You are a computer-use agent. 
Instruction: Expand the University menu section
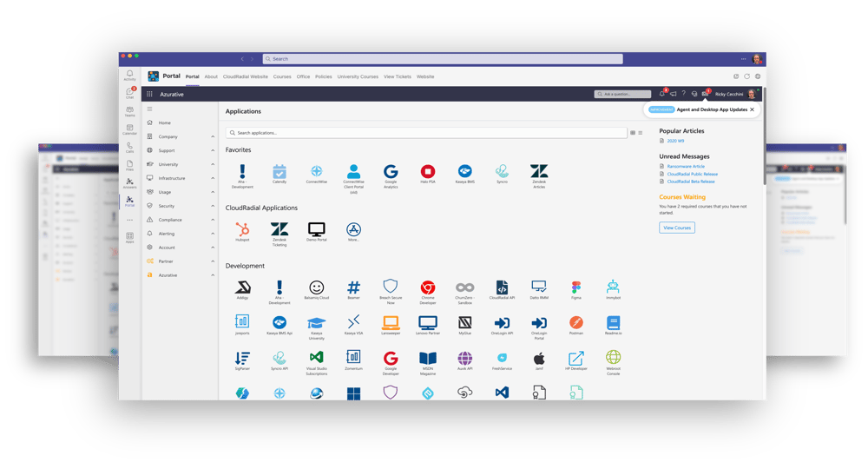181,164
